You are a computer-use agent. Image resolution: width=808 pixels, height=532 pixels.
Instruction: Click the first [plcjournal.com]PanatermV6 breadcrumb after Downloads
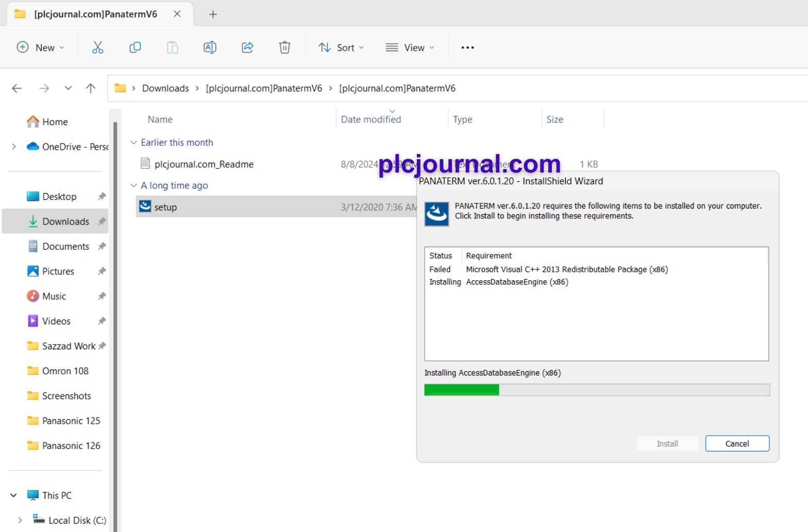click(x=264, y=88)
